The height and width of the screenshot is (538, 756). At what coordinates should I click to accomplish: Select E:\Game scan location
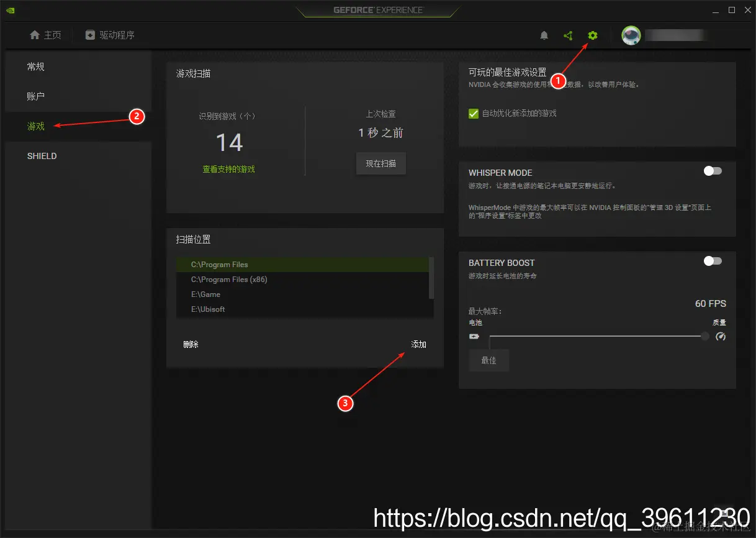pos(302,294)
